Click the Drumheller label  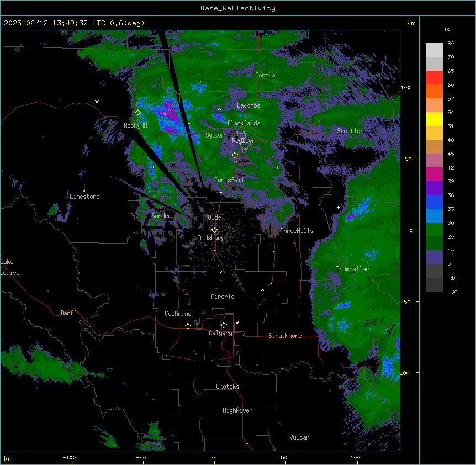[x=352, y=269]
